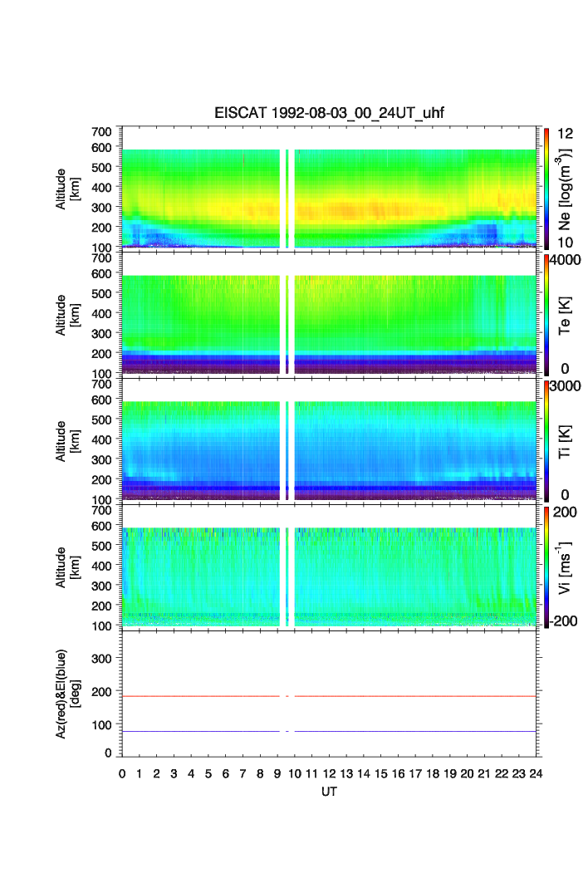Click the UT tick label 3
Screen dimensions: 588x883
coord(174,773)
